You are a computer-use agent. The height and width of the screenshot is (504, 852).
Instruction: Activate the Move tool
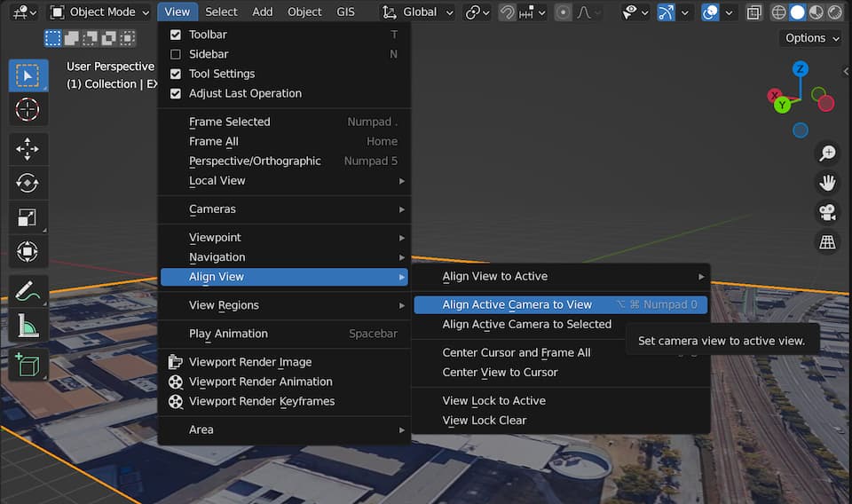tap(28, 149)
